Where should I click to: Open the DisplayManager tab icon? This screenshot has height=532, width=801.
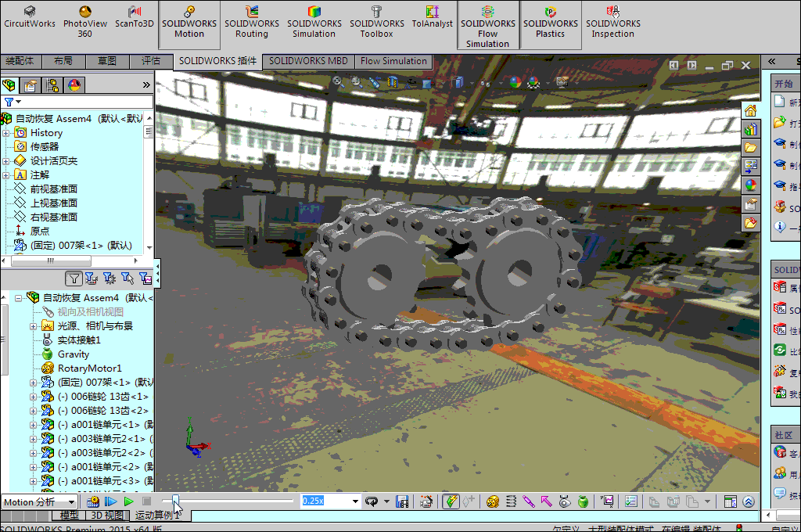74,84
